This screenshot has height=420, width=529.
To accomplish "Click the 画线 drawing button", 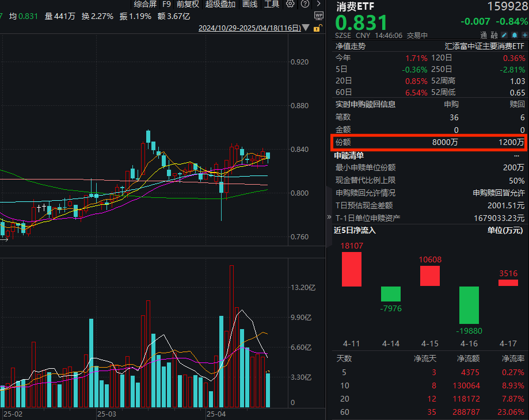I will point(250,4).
